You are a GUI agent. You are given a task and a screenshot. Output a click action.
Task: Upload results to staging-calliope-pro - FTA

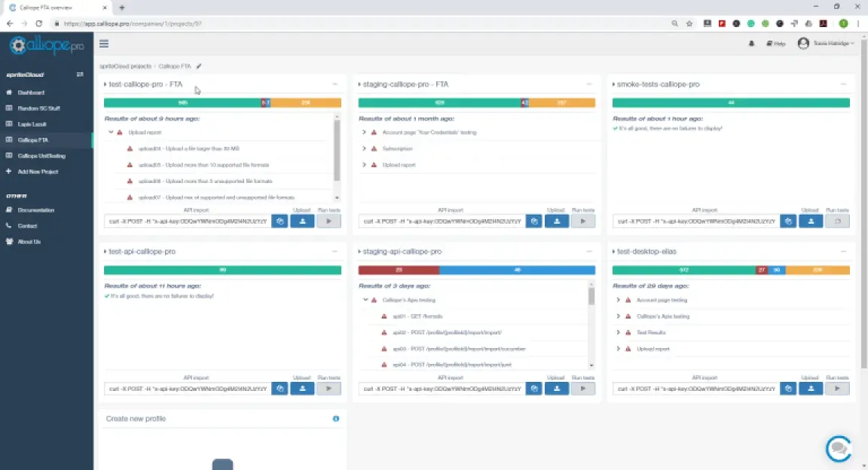click(x=557, y=221)
